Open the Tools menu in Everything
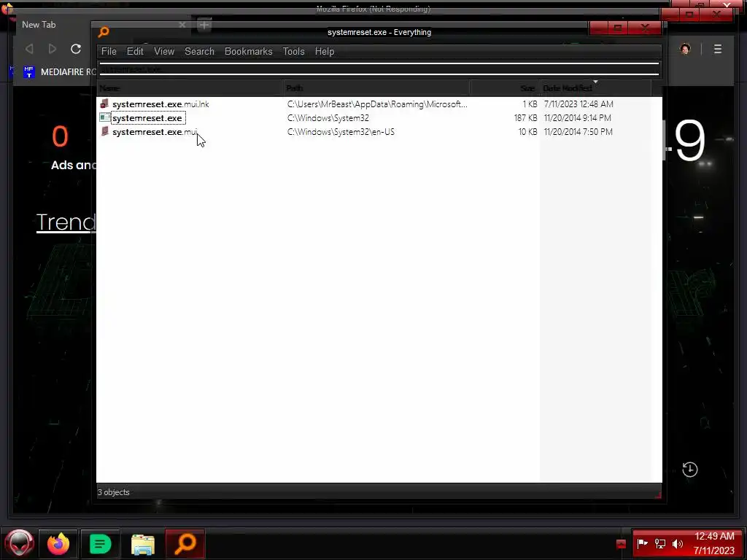This screenshot has width=747, height=560. [293, 52]
